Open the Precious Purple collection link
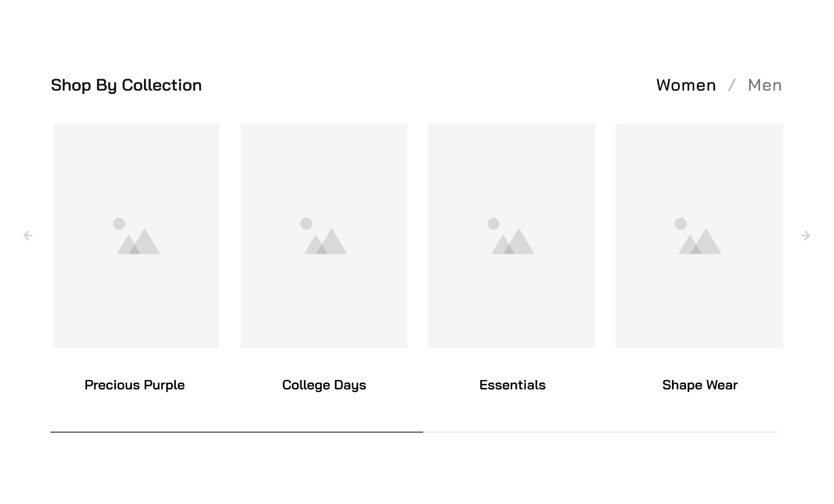Image resolution: width=834 pixels, height=504 pixels. (x=135, y=385)
